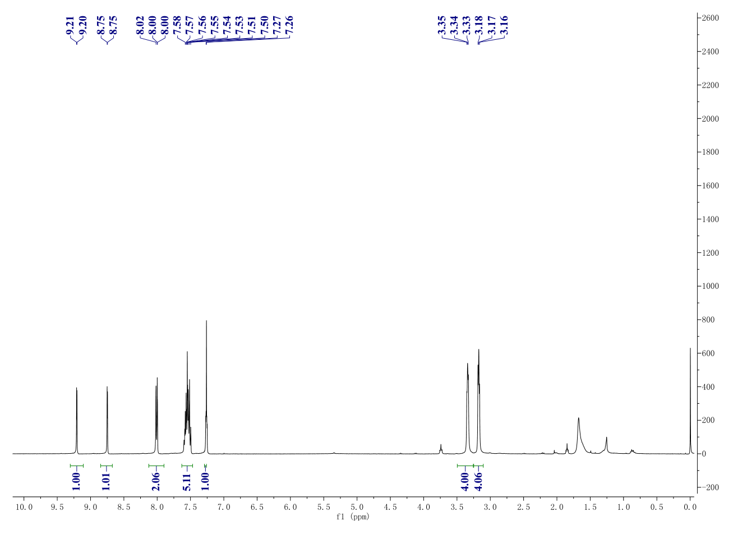Select the 10.0 tick label on ppm axis

(24, 507)
